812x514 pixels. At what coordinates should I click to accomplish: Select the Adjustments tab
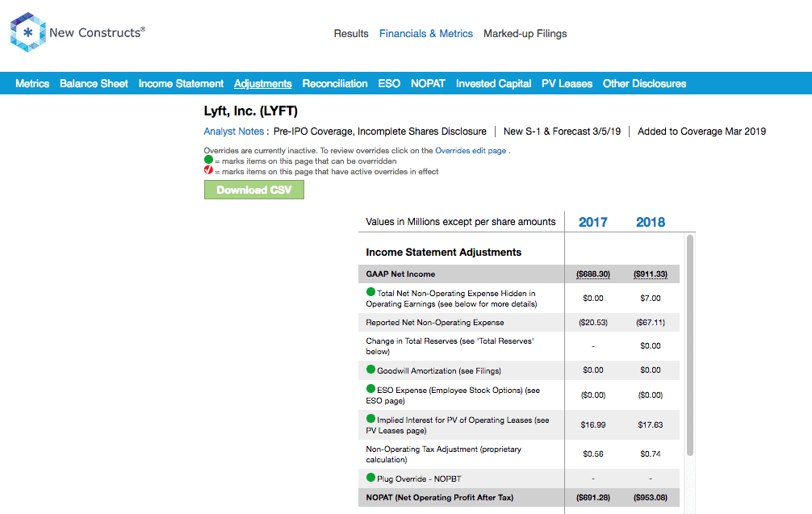(x=263, y=83)
